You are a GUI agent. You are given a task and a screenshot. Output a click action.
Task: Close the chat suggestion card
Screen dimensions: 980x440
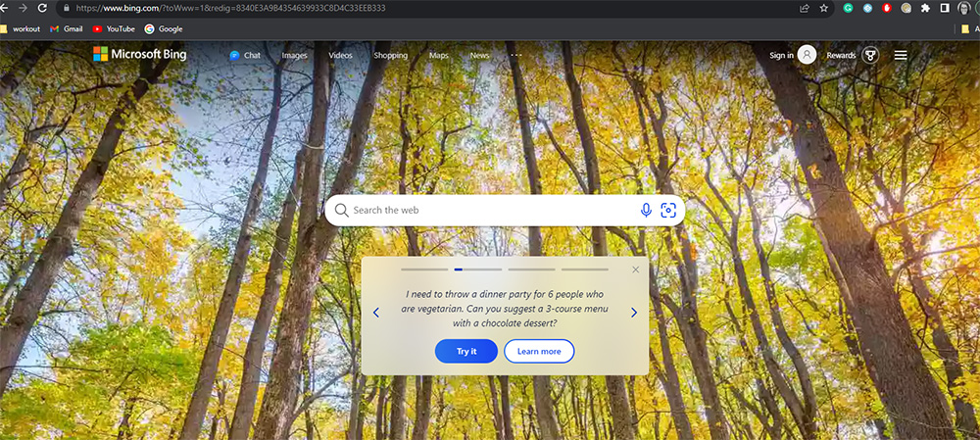[x=636, y=269]
